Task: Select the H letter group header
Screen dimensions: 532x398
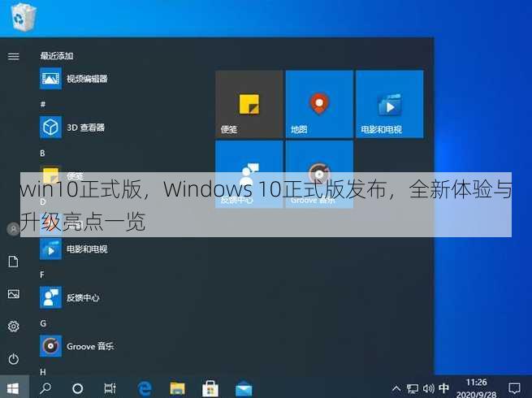Action: 43,372
